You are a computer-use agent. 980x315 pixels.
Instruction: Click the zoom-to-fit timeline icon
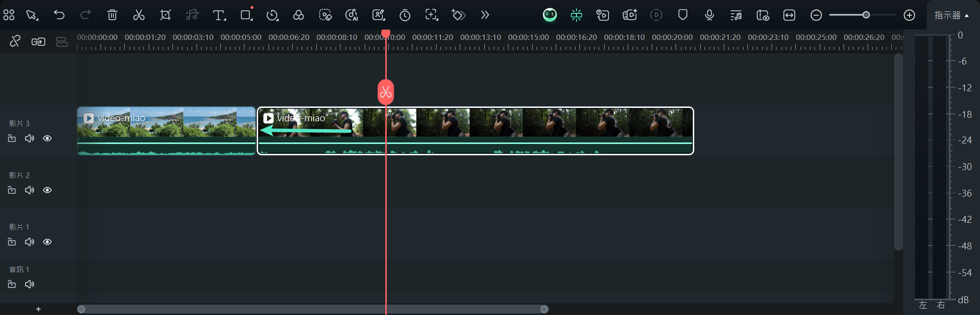[x=789, y=15]
